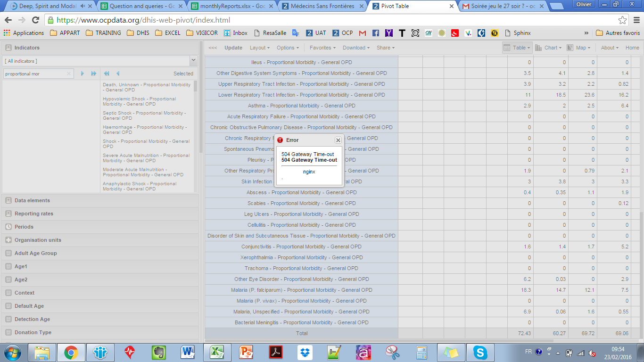644x362 pixels.
Task: Open the Layout menu
Action: [x=260, y=48]
